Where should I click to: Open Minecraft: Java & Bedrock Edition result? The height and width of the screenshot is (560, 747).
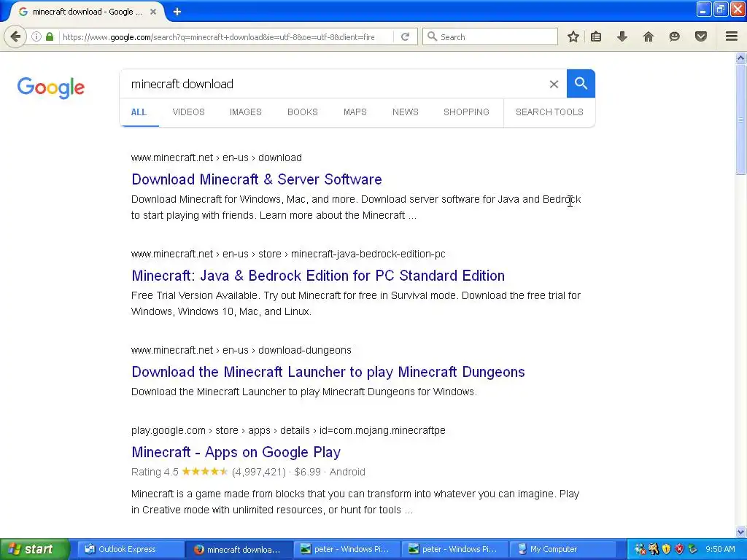click(318, 276)
